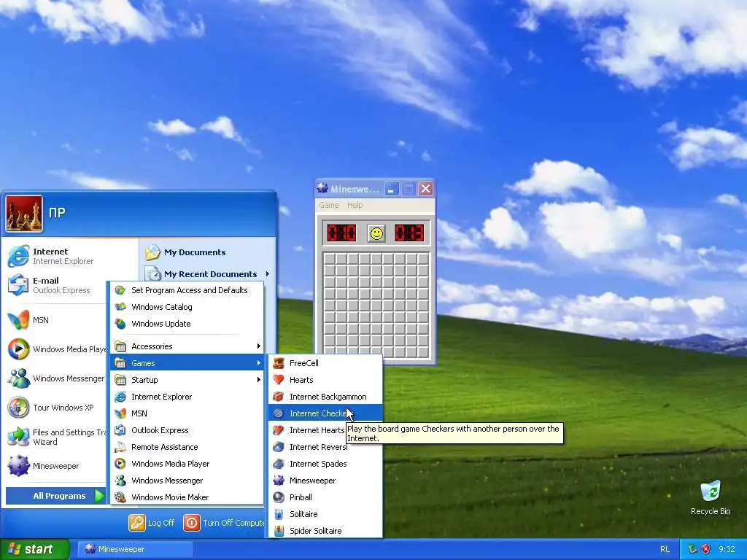
Task: Click the Log Off button
Action: [x=152, y=522]
